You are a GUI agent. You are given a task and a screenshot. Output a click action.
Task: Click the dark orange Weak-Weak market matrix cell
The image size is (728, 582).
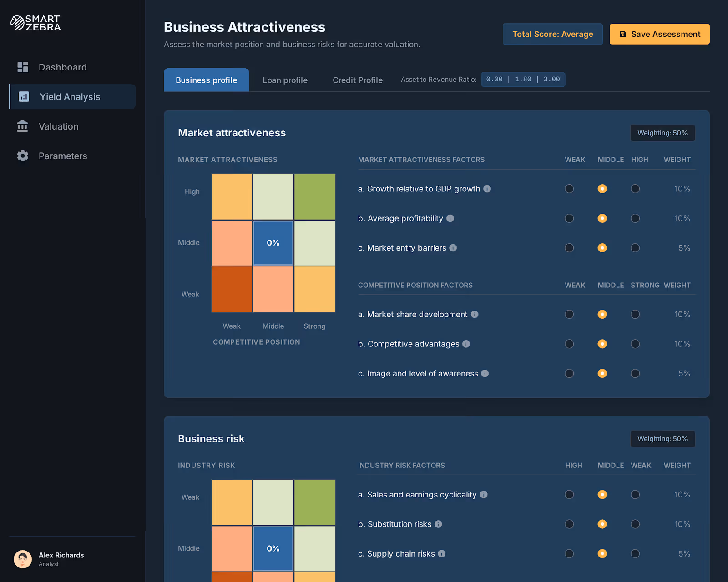(232, 289)
